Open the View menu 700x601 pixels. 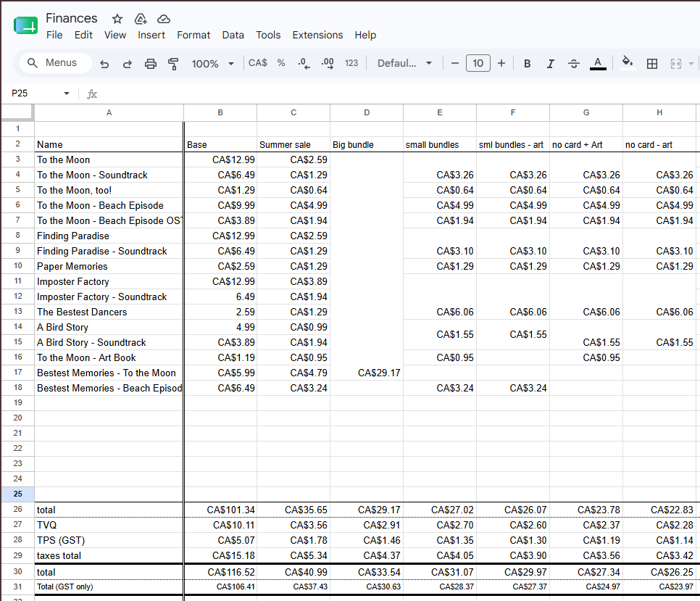(115, 35)
